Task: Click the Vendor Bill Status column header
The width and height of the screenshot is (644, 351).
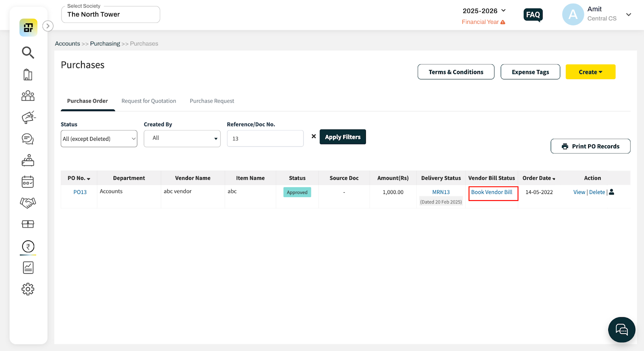Action: 491,178
